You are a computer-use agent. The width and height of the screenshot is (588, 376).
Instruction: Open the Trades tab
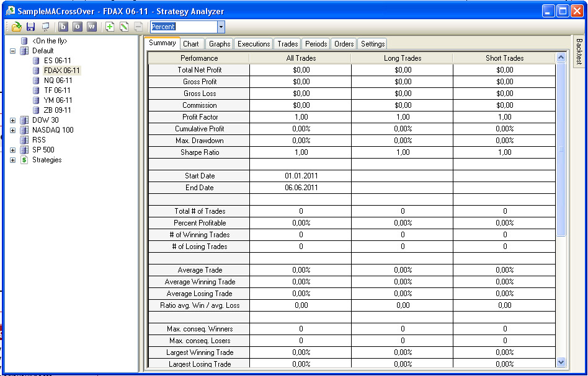pos(288,44)
